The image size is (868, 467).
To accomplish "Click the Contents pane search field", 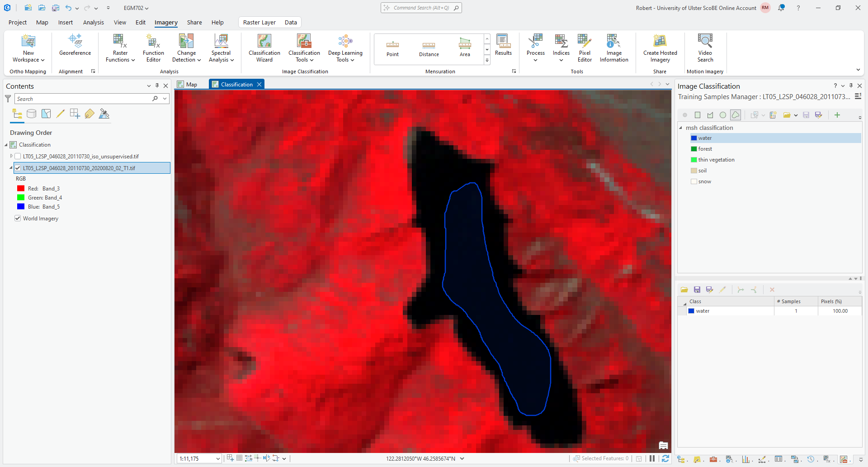I will (x=84, y=99).
